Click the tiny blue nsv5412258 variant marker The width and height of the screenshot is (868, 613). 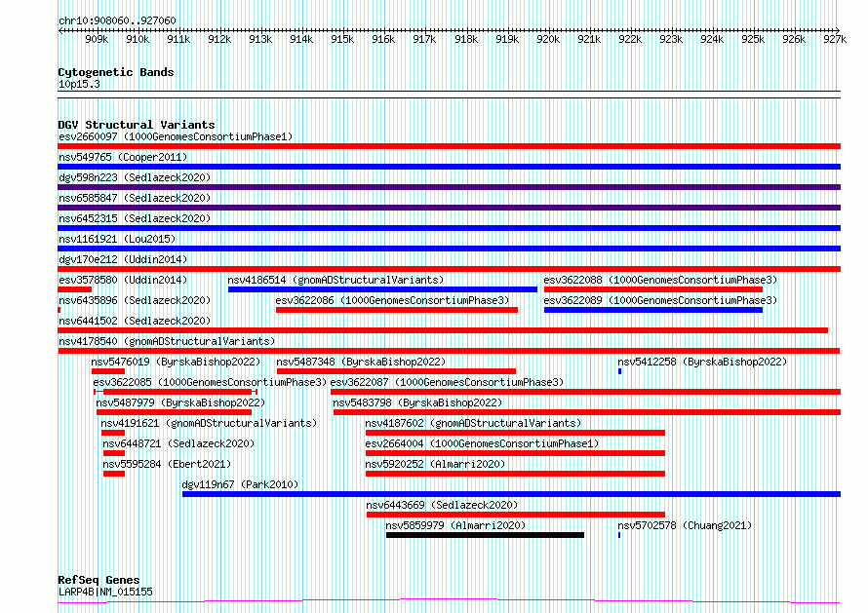[619, 371]
